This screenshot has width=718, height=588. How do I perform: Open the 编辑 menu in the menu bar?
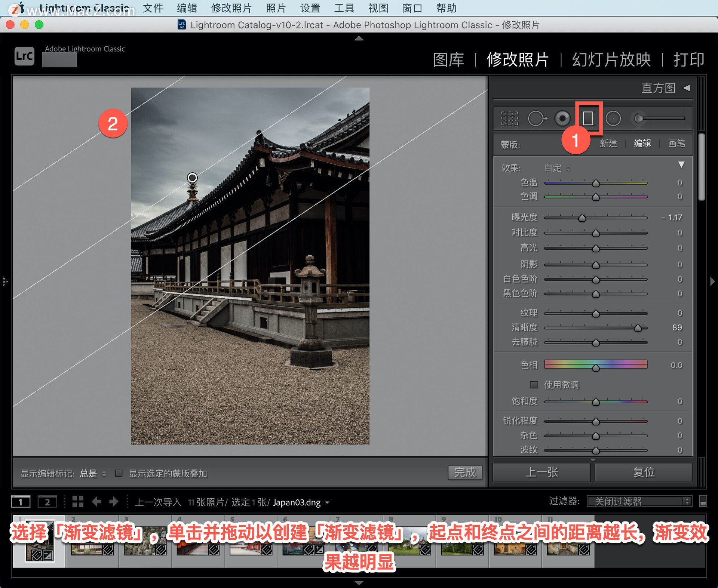click(x=187, y=8)
